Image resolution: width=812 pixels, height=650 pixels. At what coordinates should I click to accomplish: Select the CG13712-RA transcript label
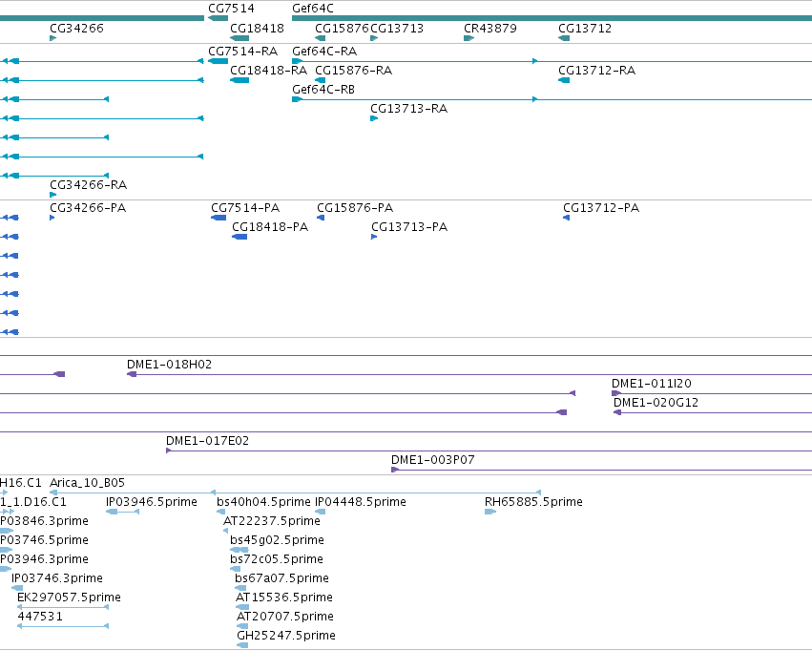pos(596,70)
